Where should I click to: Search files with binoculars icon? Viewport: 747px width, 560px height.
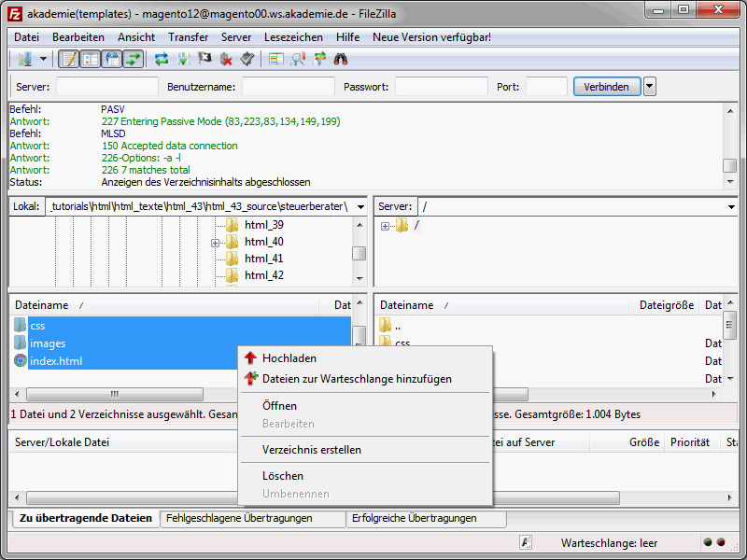[341, 59]
